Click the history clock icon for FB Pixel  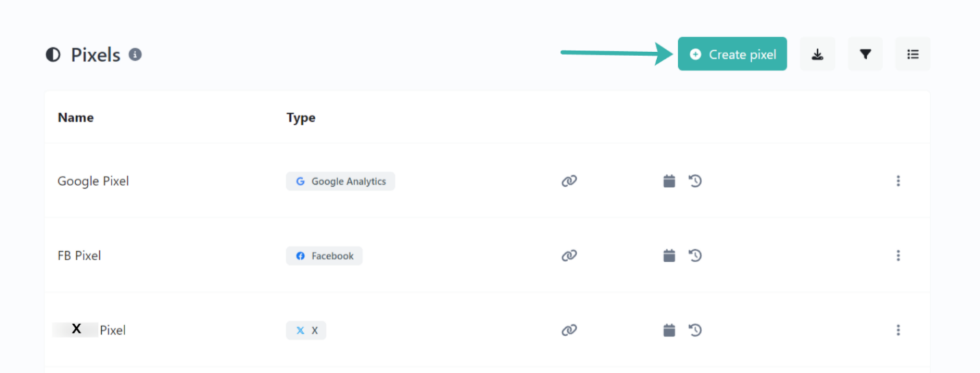[695, 256]
